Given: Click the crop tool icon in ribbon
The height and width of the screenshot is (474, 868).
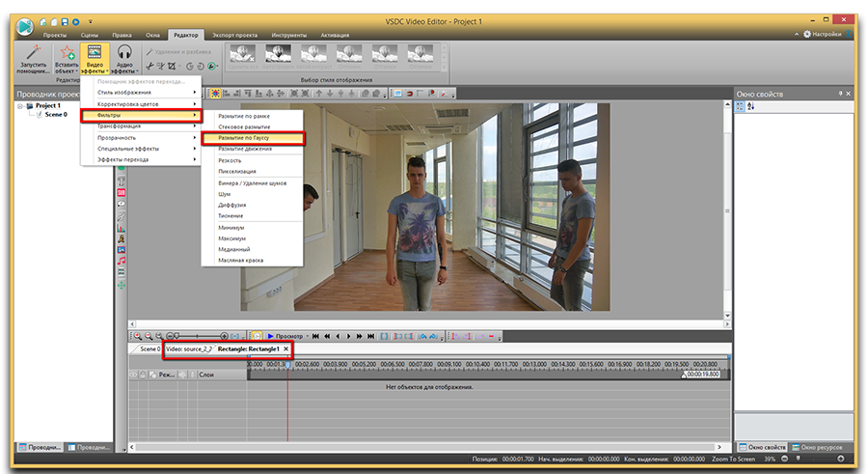Looking at the screenshot, I should click(x=172, y=66).
